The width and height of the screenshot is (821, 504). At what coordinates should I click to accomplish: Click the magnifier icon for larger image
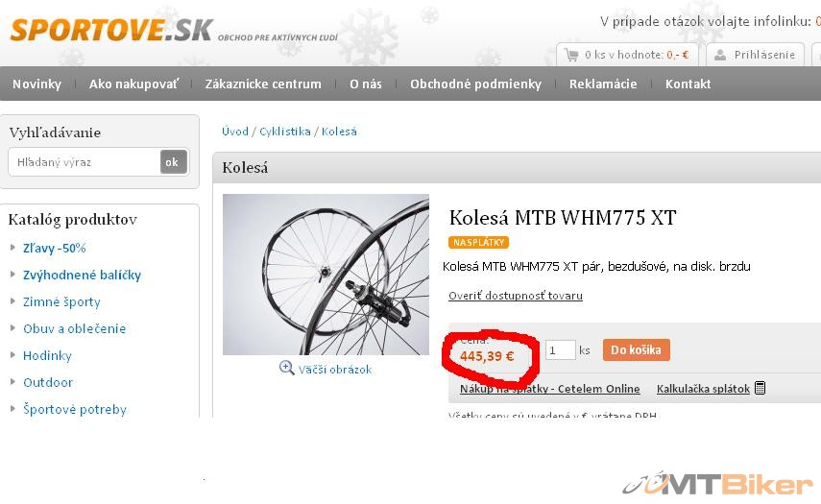click(x=286, y=368)
